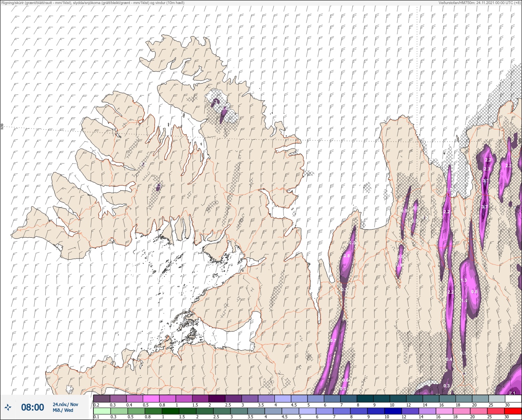Select the top legend pink swatch between 0.5 and 0.8

tap(151, 398)
